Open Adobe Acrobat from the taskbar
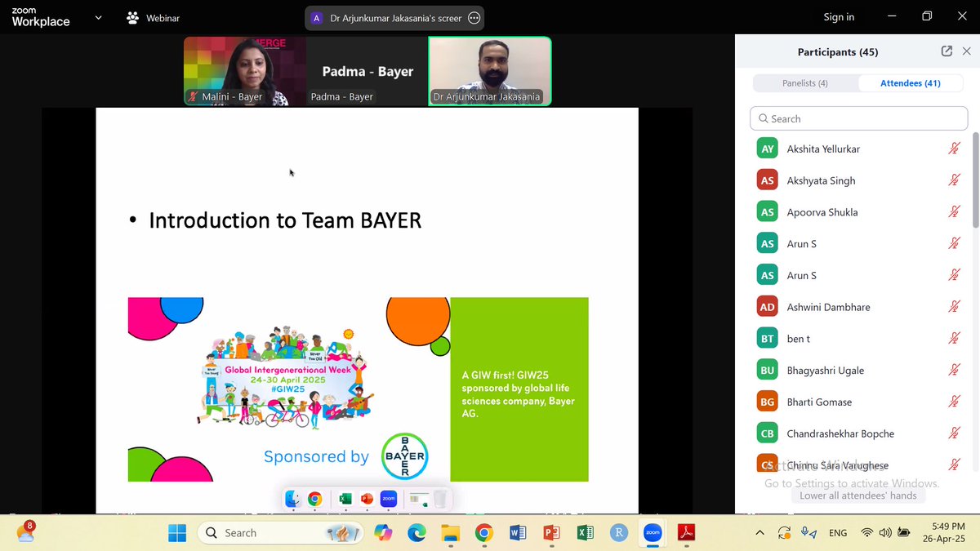The image size is (980, 551). point(686,533)
